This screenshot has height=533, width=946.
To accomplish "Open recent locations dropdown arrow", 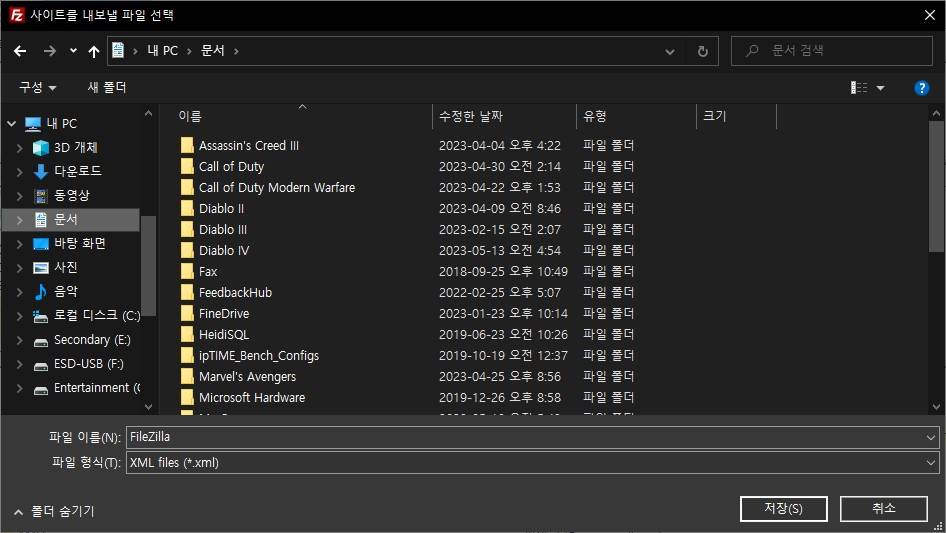I will (73, 51).
